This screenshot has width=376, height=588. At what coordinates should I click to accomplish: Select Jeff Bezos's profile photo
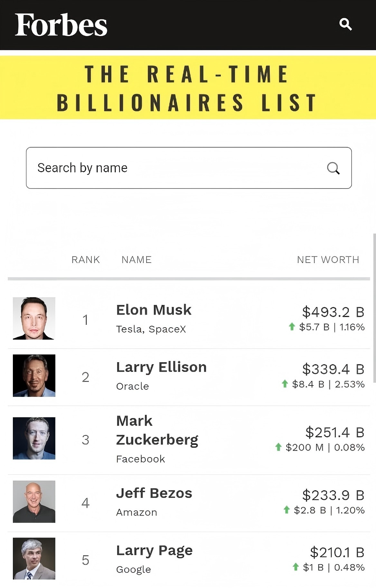(34, 501)
